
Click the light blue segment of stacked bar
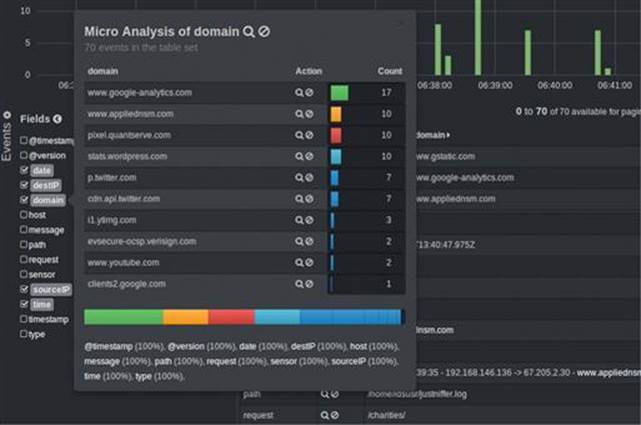tap(277, 317)
